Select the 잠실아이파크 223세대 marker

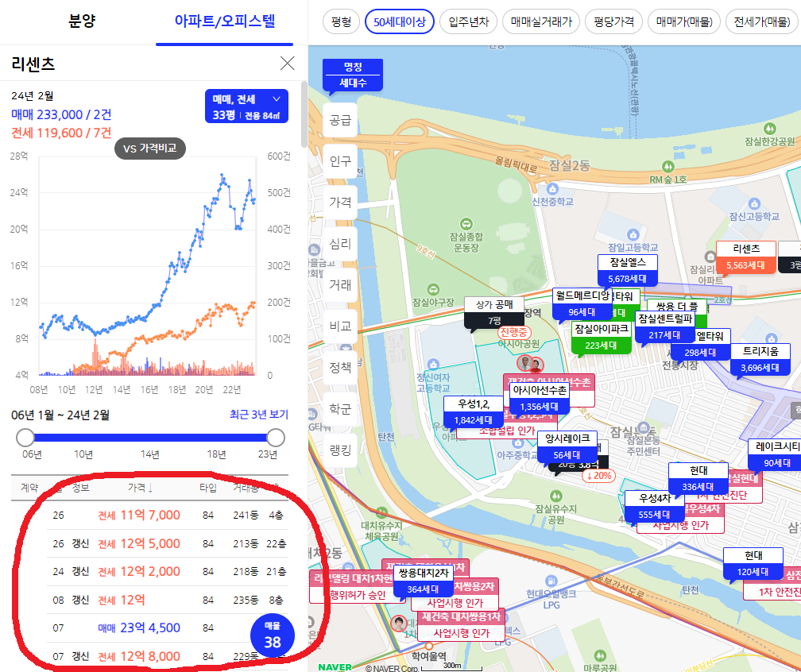point(601,337)
